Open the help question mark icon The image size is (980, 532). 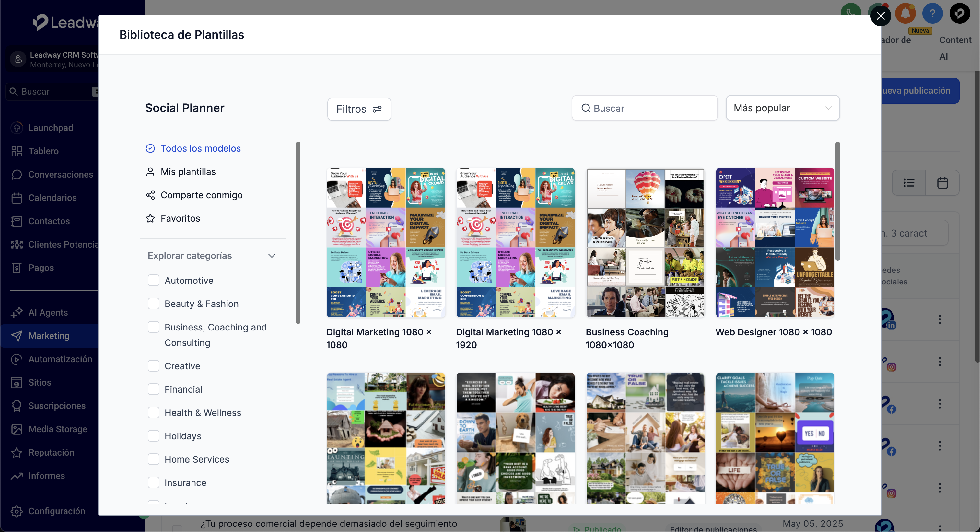tap(932, 14)
